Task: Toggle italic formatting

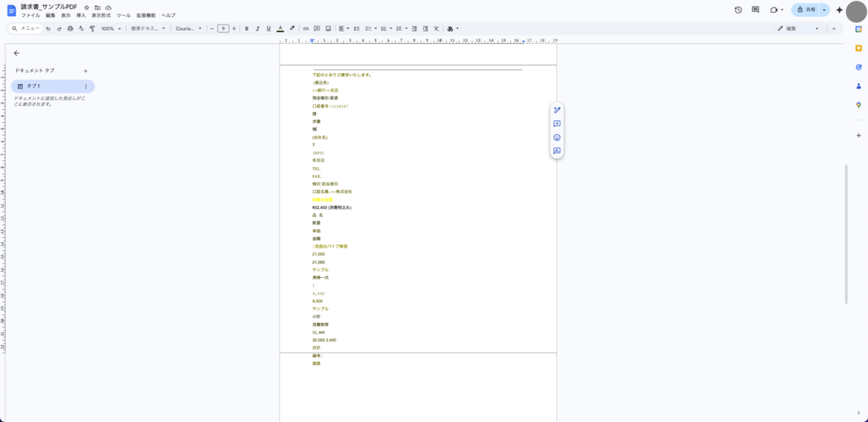Action: tap(258, 29)
